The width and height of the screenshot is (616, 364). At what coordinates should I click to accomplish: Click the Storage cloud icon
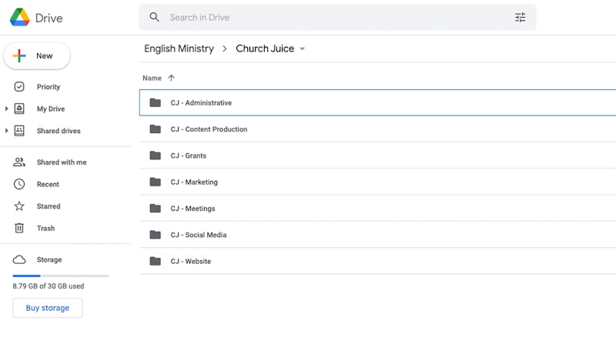(19, 259)
